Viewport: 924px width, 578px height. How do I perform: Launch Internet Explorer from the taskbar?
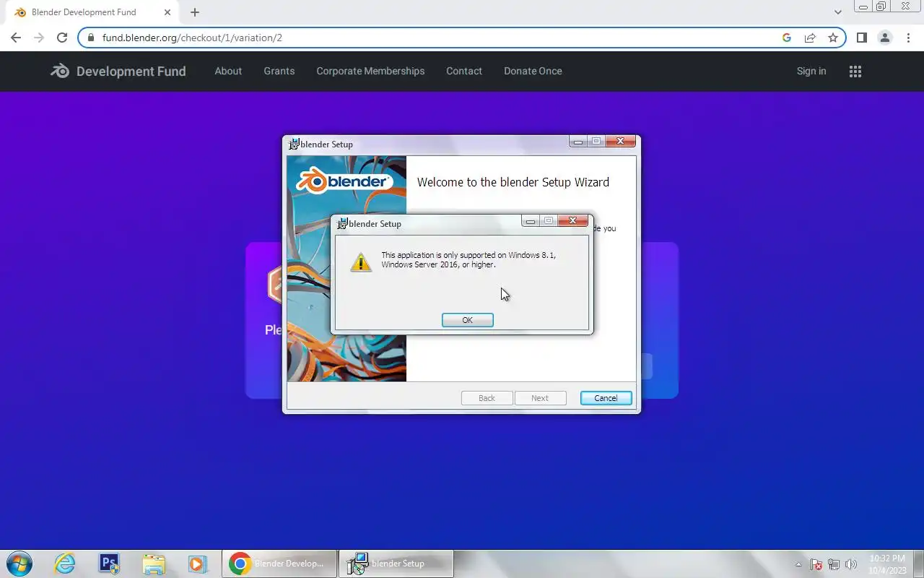coord(65,564)
